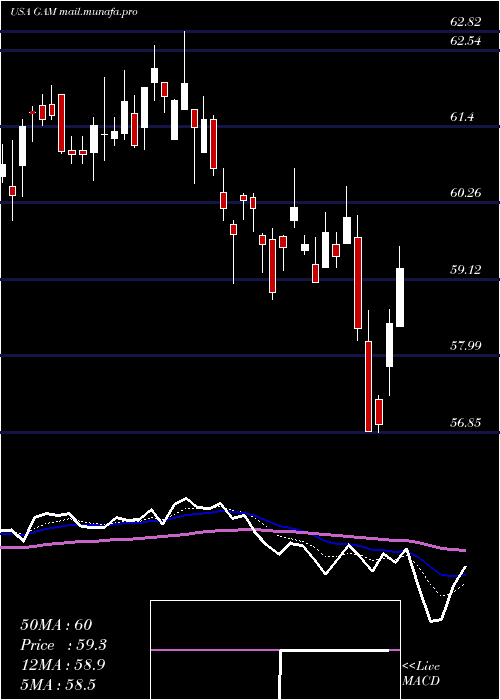Click the 59.12 price level label
This screenshot has width=500, height=700.
[466, 269]
